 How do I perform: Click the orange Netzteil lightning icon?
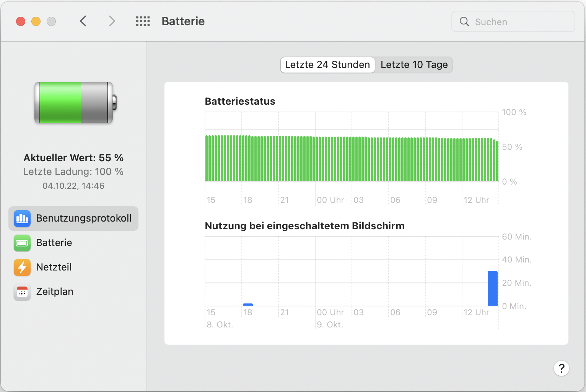click(22, 267)
